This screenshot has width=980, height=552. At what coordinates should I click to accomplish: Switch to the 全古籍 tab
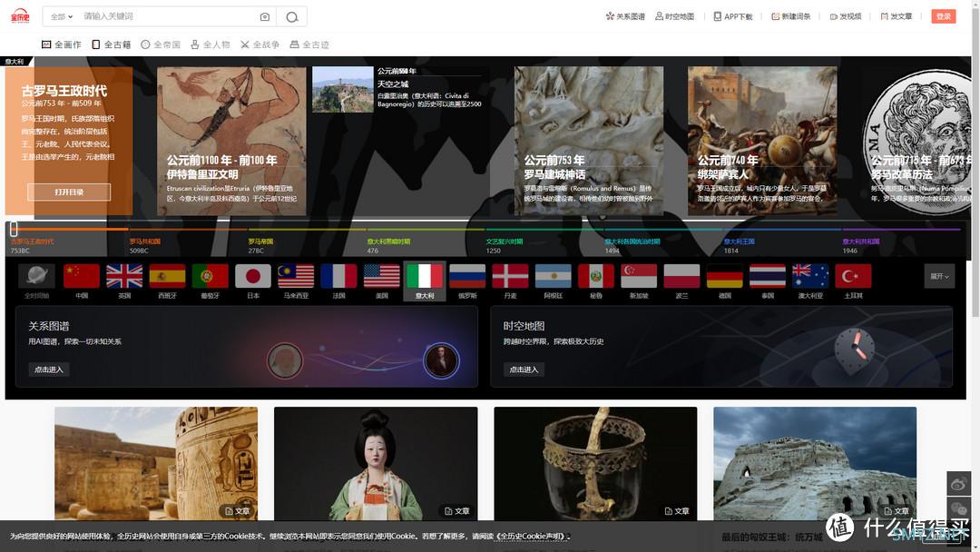(x=112, y=44)
